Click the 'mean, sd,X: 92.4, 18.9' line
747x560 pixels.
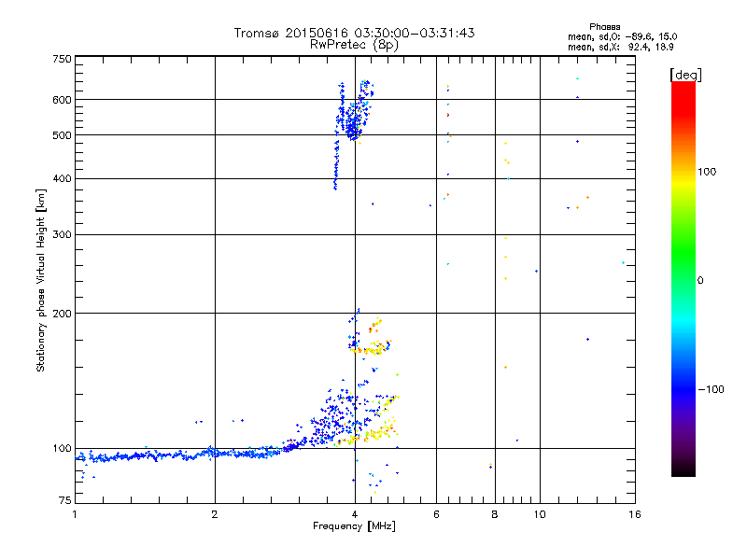coord(620,47)
